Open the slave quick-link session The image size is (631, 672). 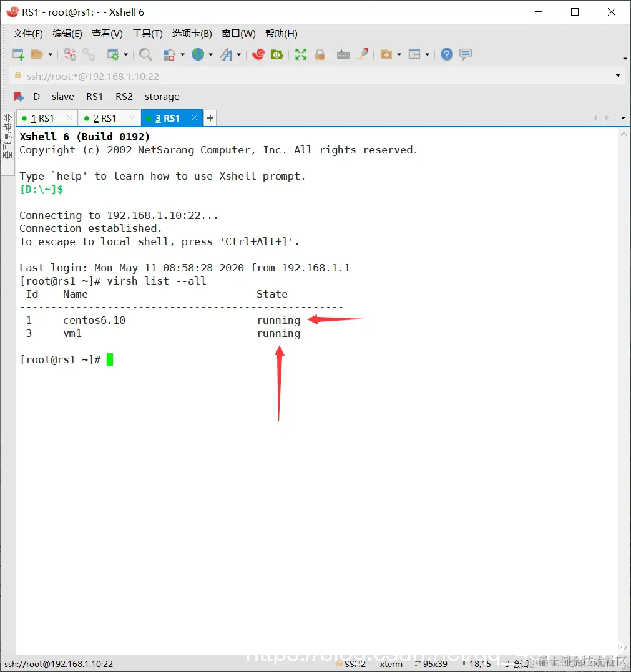coord(63,97)
